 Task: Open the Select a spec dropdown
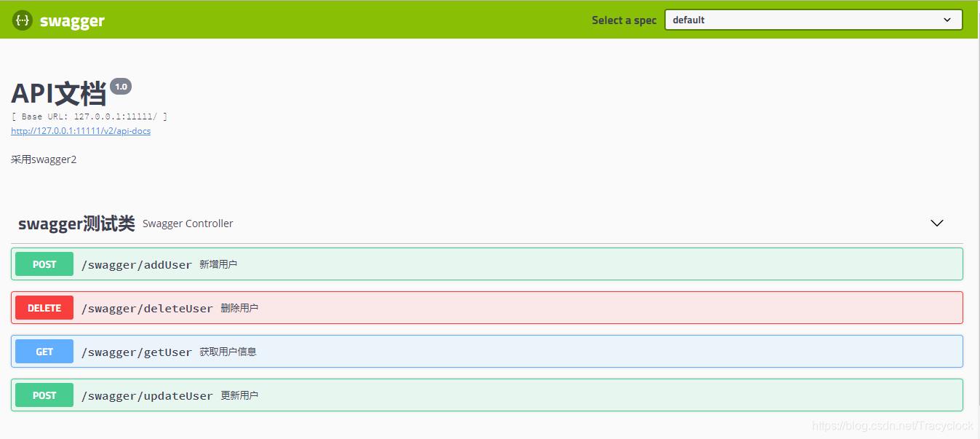(x=813, y=20)
